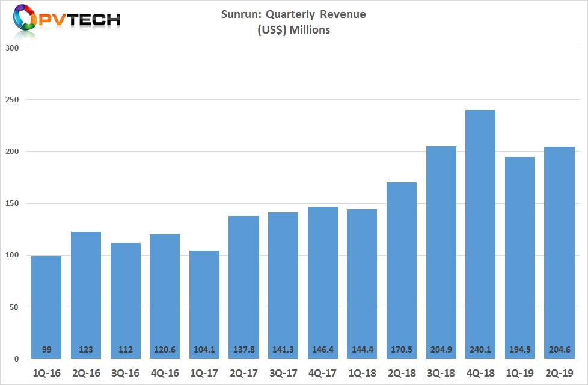The image size is (588, 385).
Task: Select the tallest bar for 4Q-18
Action: coord(480,235)
